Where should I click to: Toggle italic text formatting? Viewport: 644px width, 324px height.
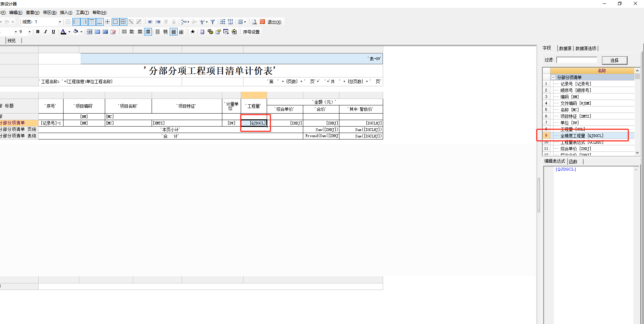45,32
